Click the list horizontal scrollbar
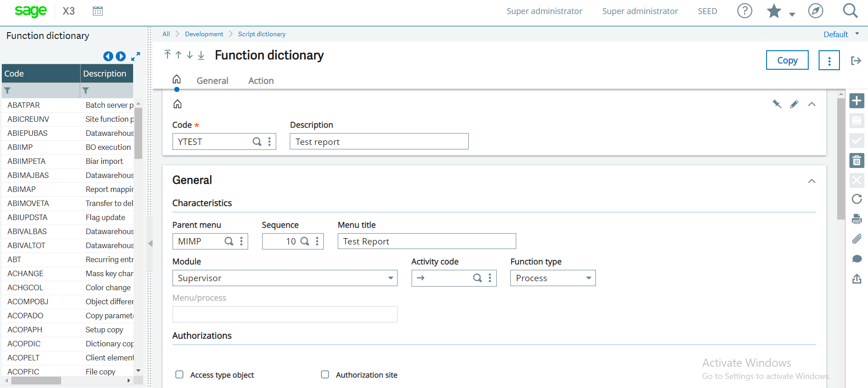 [36, 381]
